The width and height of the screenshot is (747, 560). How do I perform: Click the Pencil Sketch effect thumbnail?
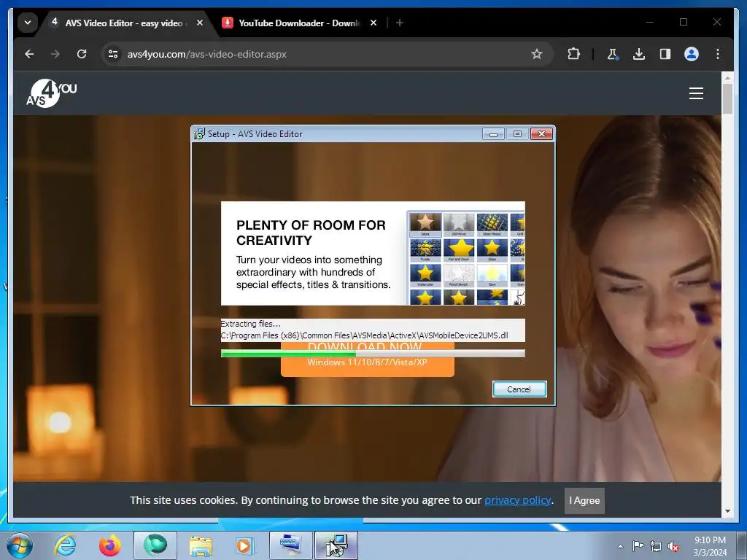[x=459, y=275]
